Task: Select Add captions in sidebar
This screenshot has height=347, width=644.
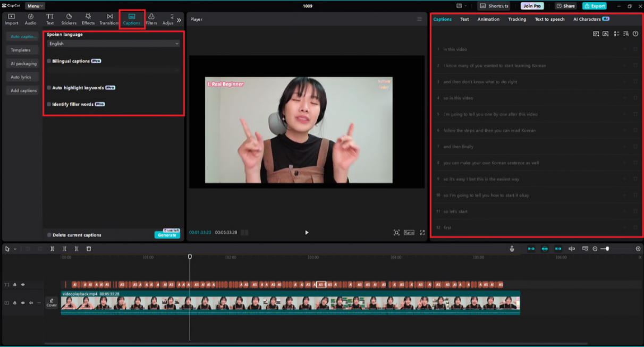Action: coord(23,91)
